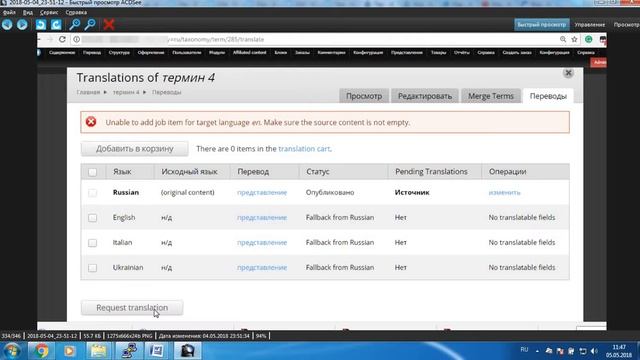Click the zoom out magnifier in ACDSee
Screen dimensions: 640x360
90,24
